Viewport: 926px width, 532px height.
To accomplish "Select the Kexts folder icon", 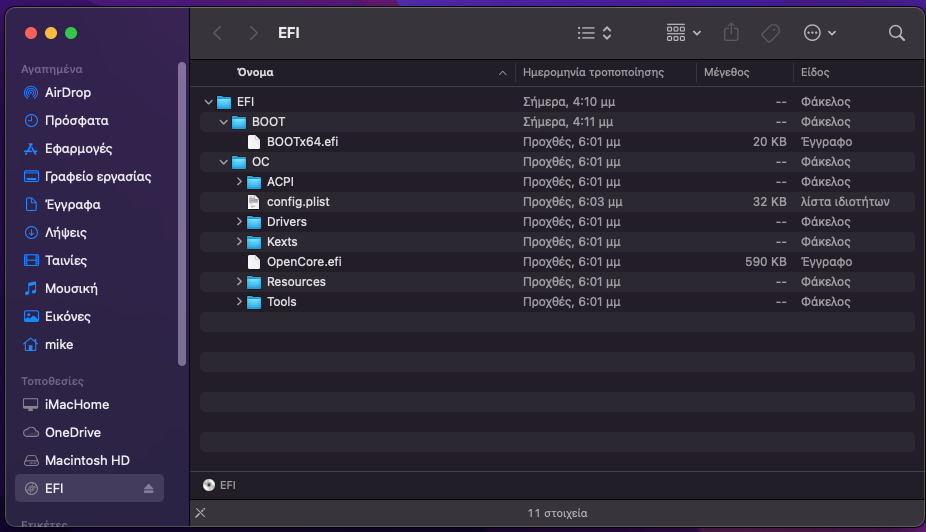I will tap(254, 242).
